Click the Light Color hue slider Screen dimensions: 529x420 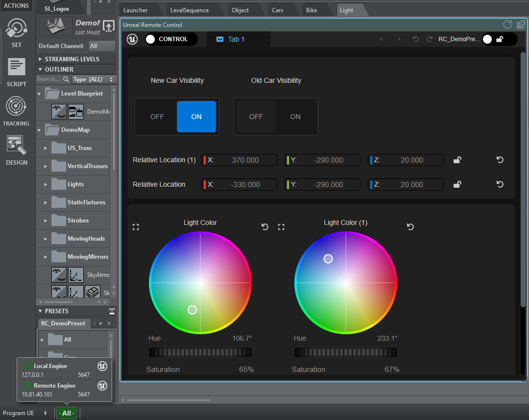(200, 352)
